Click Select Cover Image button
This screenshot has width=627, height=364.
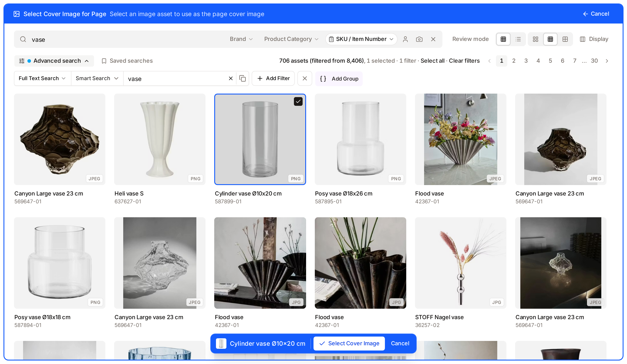point(349,343)
